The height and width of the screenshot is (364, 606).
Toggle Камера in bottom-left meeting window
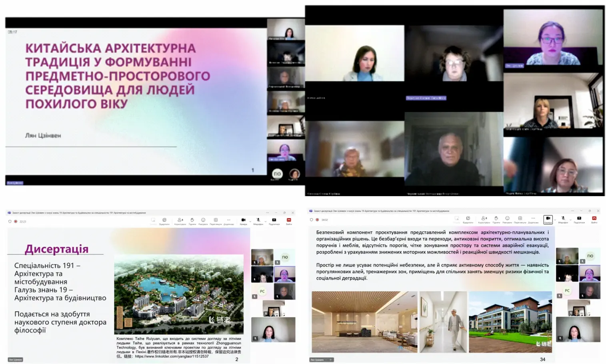coord(243,220)
